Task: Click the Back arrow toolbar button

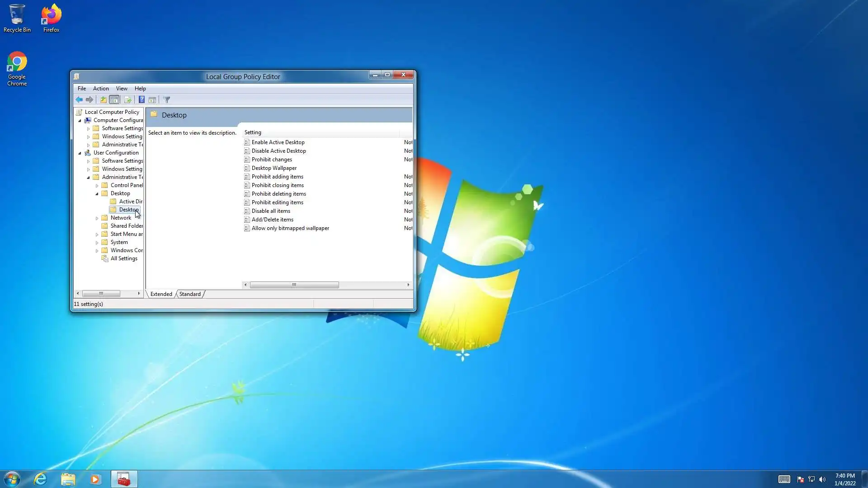Action: (79, 100)
